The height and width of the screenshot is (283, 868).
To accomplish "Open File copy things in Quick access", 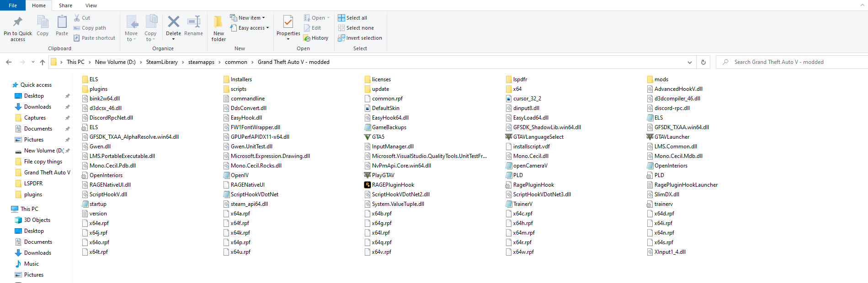I will (43, 162).
